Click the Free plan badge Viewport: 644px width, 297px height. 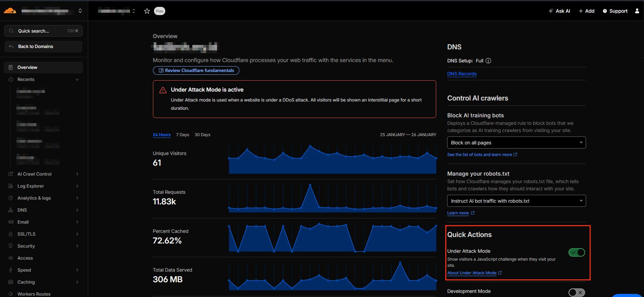(159, 11)
